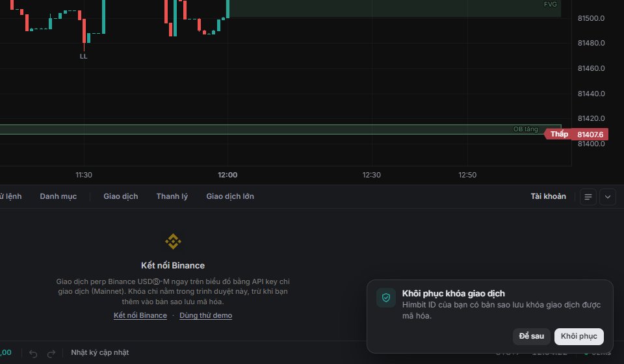Click the 81420.0 price axis label
The image size is (624, 364).
coord(591,118)
